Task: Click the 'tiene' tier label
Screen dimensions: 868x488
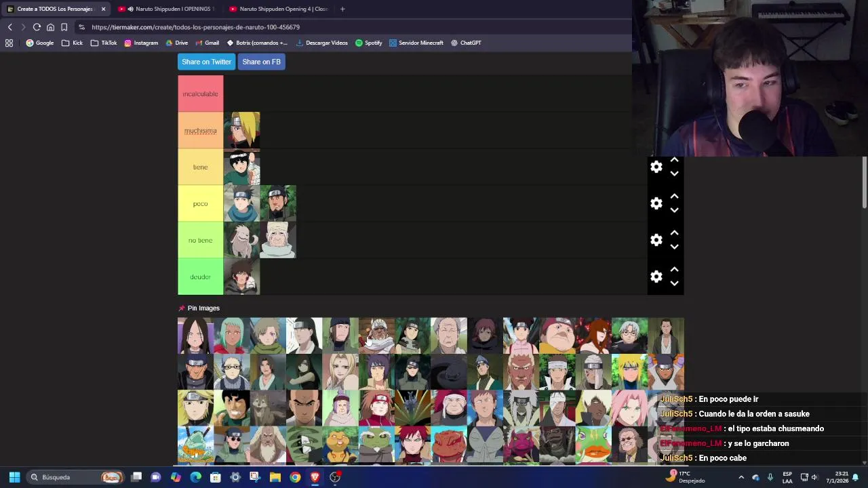Action: pyautogui.click(x=200, y=167)
